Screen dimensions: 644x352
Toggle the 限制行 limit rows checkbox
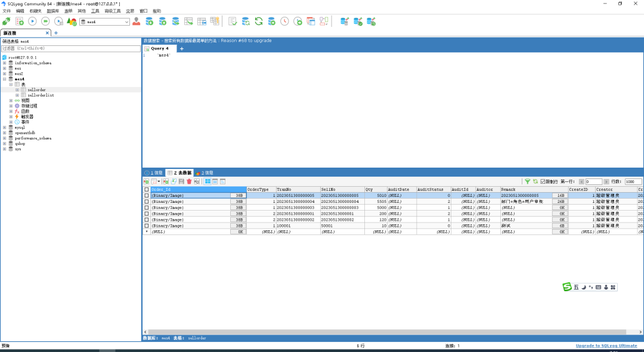(543, 181)
